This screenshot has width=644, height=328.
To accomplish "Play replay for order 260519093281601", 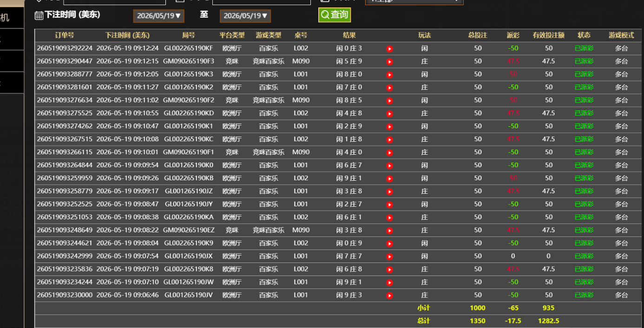I will tap(389, 88).
